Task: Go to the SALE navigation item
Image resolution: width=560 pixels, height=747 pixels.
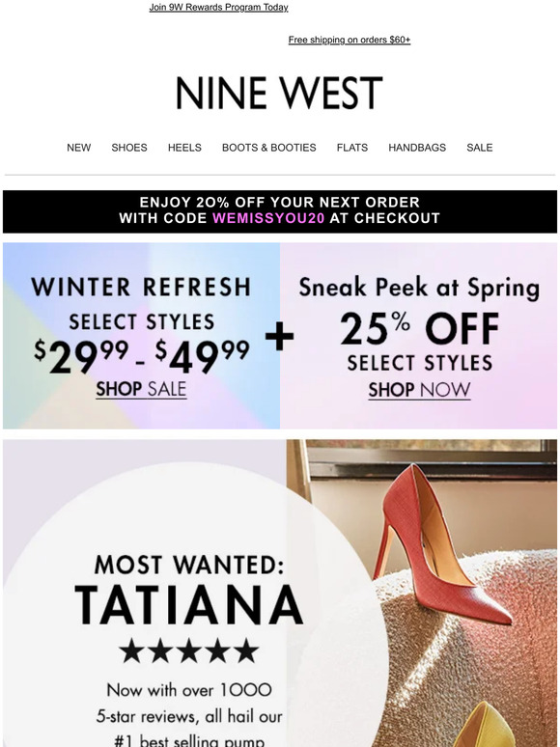Action: click(480, 148)
